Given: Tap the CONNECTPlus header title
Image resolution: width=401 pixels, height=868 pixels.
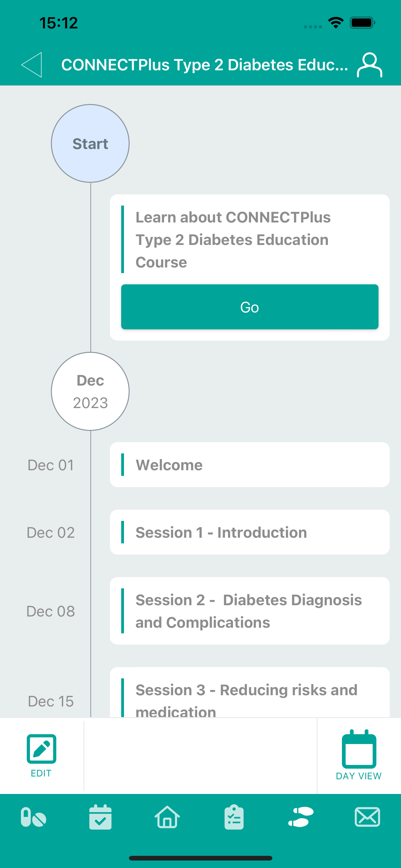Looking at the screenshot, I should [x=205, y=65].
